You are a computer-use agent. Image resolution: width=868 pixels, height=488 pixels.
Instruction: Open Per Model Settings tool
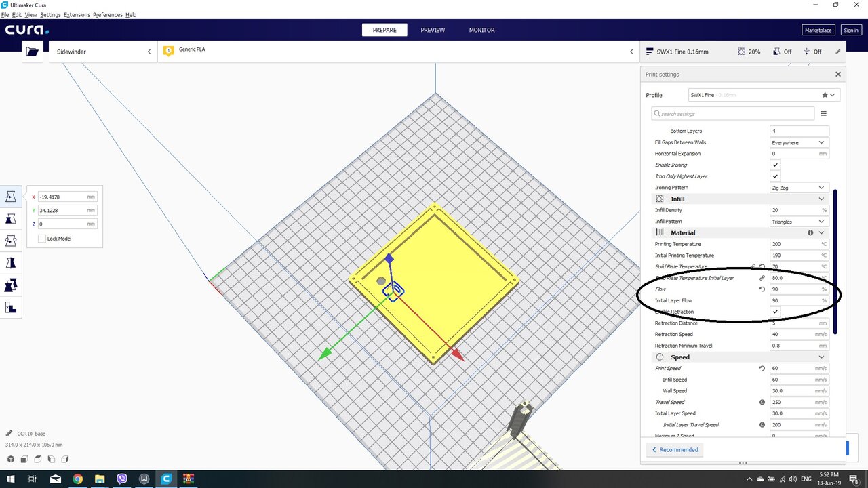coord(11,286)
